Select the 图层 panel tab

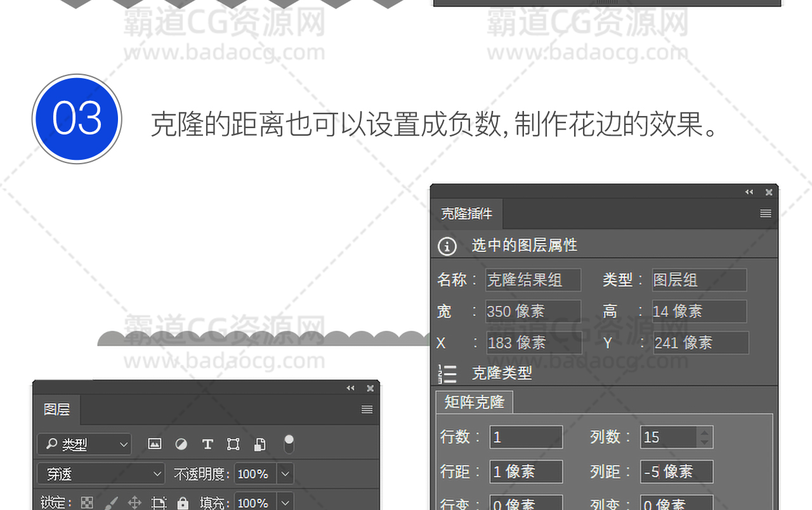56,410
